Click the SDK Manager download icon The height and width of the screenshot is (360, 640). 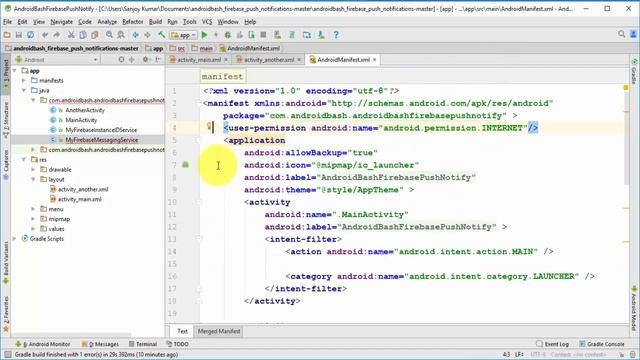[x=321, y=35]
